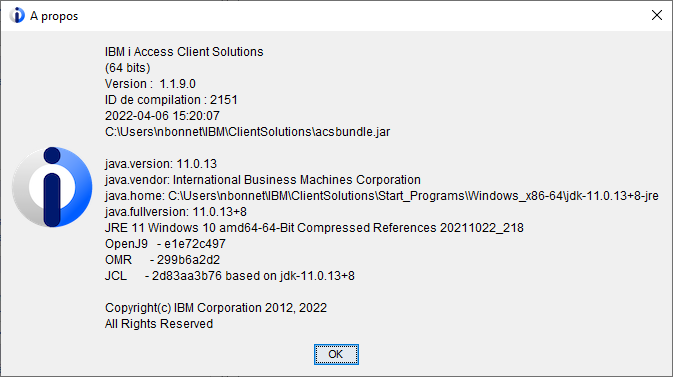Image resolution: width=673 pixels, height=377 pixels.
Task: Select the Version 1.1.9.0 line
Action: (x=150, y=84)
